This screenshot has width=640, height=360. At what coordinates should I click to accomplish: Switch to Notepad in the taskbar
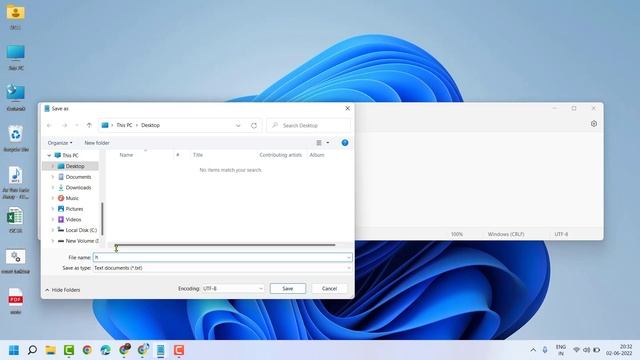[160, 350]
